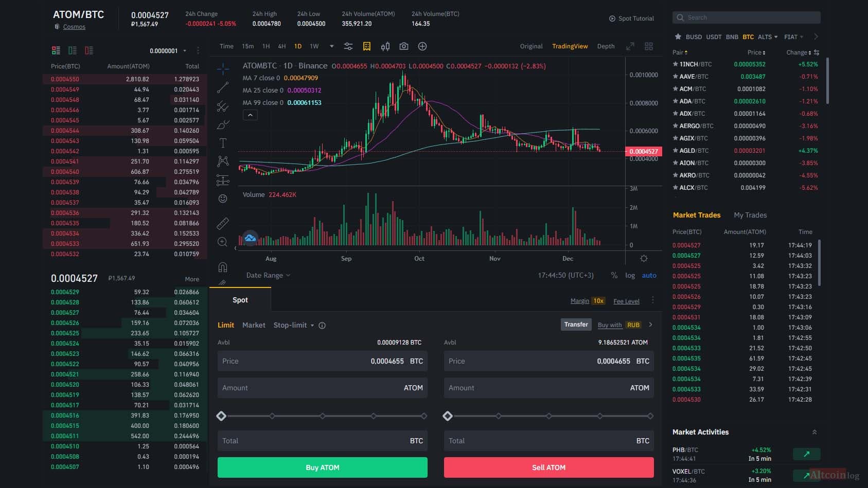Viewport: 868px width, 488px height.
Task: Click the Buy ATOM button
Action: (323, 467)
